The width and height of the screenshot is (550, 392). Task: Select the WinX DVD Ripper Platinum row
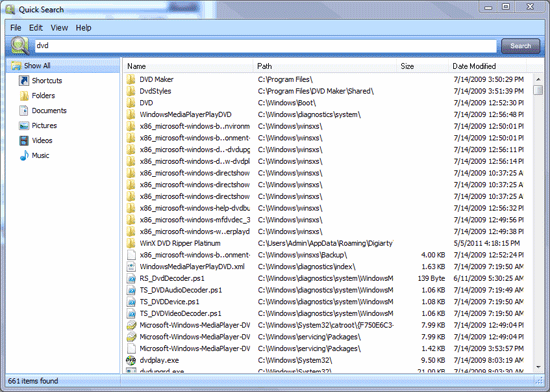(x=328, y=243)
